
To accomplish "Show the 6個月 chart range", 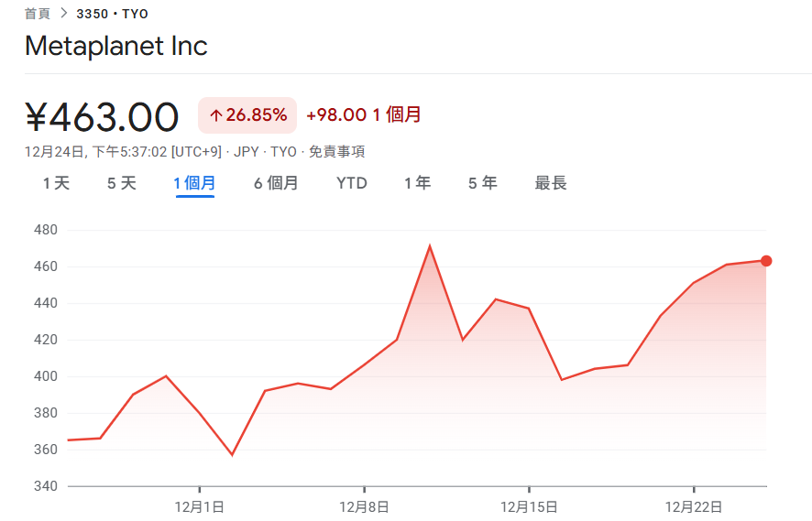I will (x=276, y=183).
